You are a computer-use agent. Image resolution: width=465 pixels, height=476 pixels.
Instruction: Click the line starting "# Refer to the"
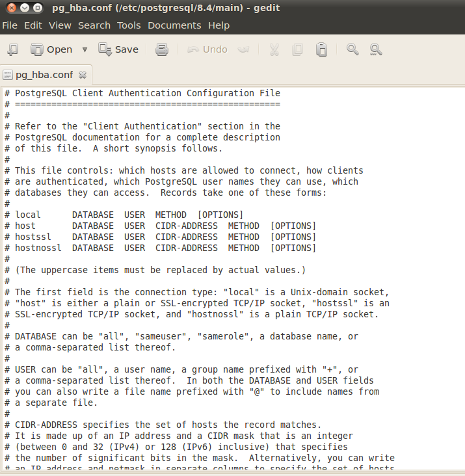[x=142, y=126]
